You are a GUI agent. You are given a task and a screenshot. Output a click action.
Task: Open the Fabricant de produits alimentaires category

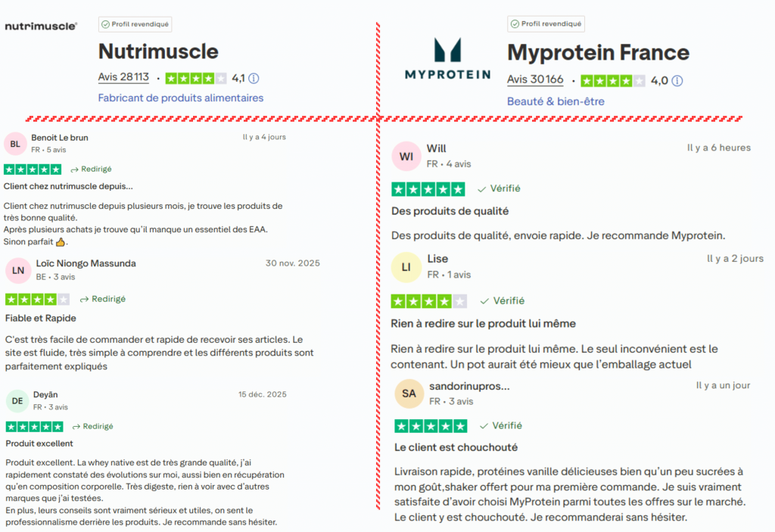point(180,98)
